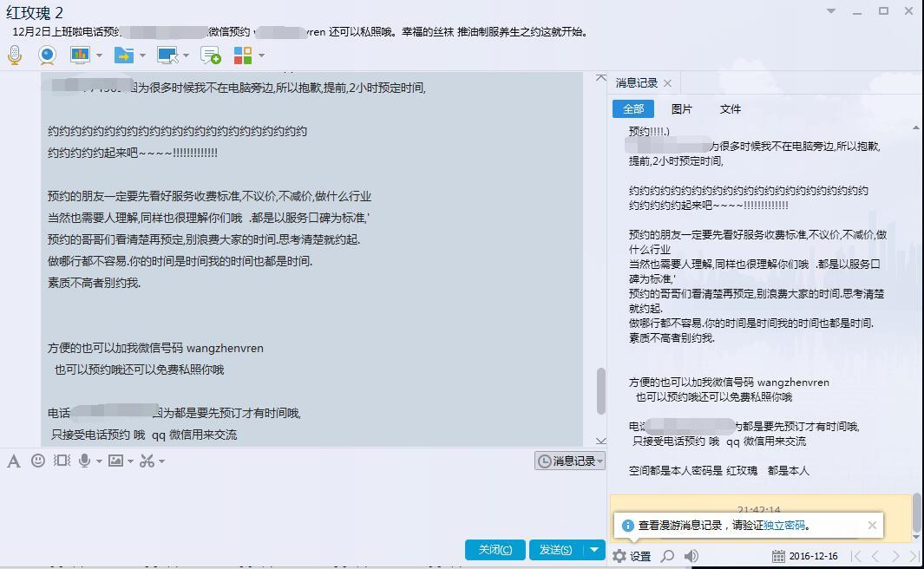This screenshot has width=924, height=569.
Task: Toggle the 消息记录 history button
Action: tap(570, 461)
